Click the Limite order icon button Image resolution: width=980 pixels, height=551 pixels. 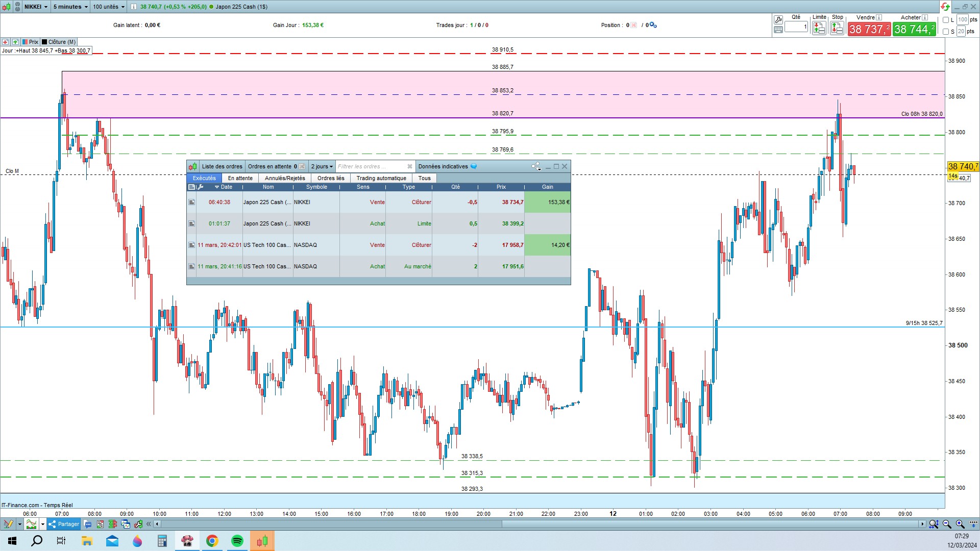819,29
